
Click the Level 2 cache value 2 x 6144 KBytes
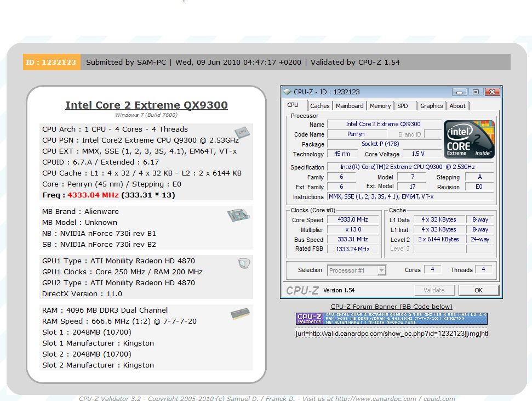coord(439,240)
